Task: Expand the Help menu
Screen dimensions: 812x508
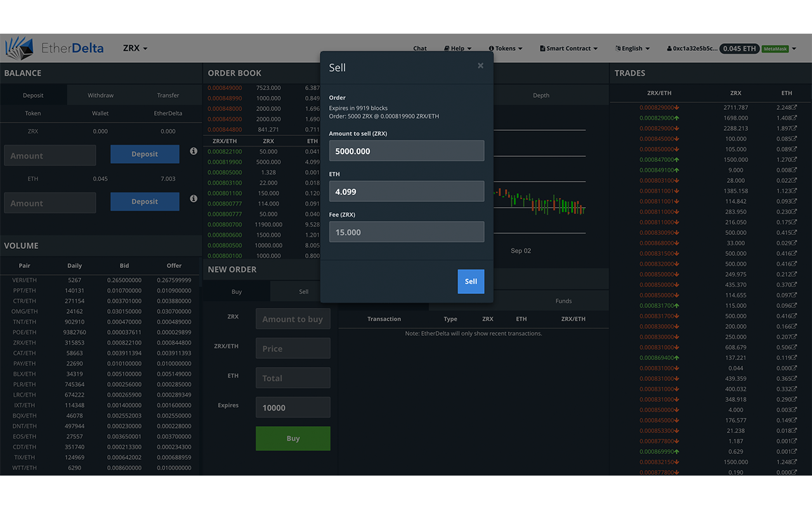Action: (x=458, y=48)
